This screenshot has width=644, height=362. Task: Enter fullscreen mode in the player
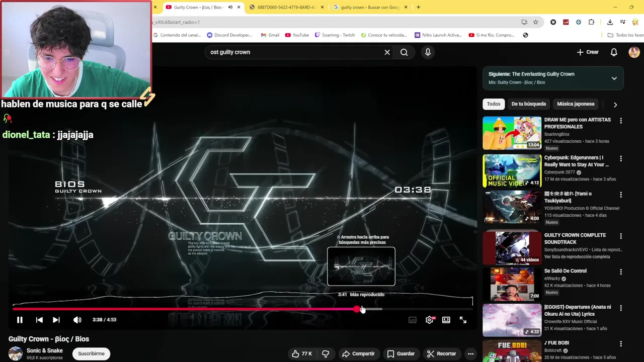pos(463,320)
